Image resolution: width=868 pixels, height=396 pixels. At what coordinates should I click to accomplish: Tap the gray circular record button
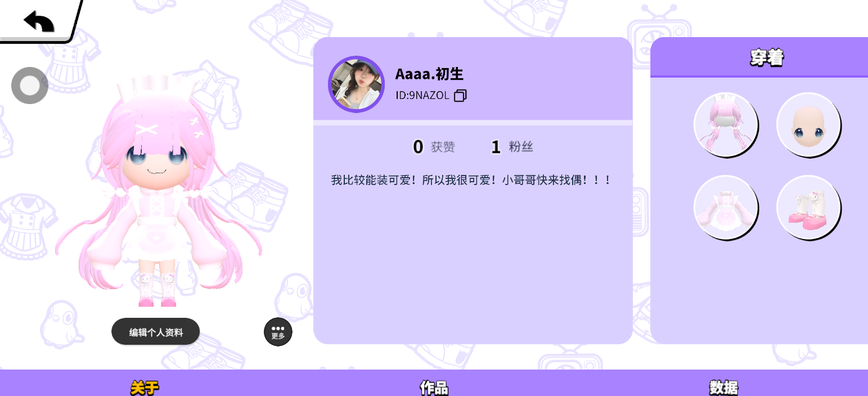[30, 85]
